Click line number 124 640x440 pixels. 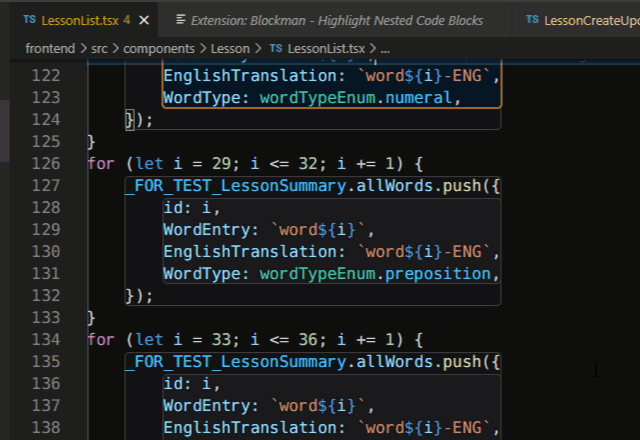coord(46,120)
